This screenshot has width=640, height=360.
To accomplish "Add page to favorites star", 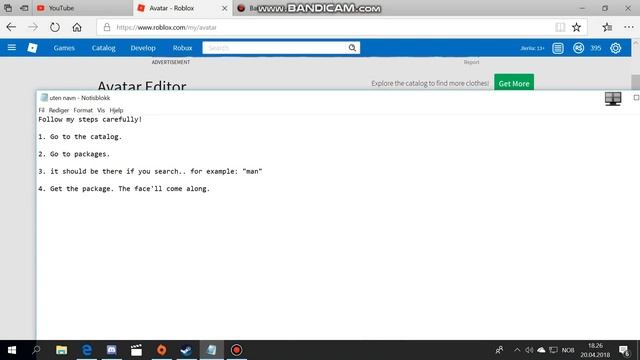I will point(576,27).
